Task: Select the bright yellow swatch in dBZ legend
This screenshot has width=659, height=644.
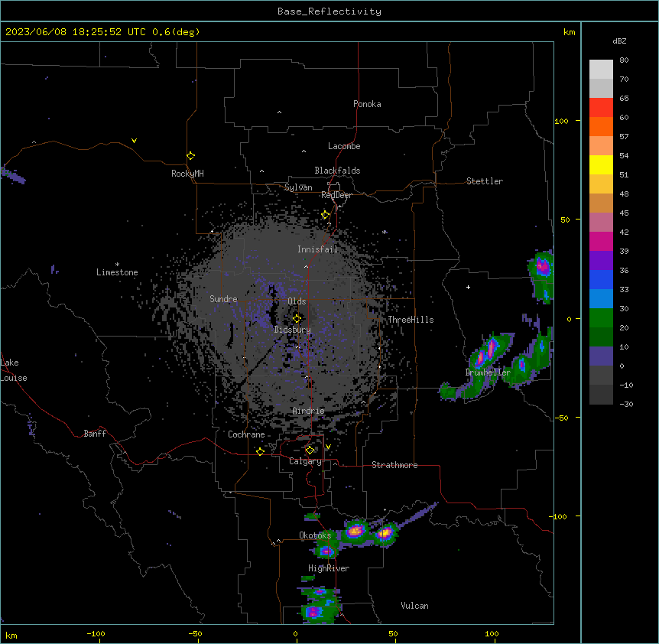Action: (x=601, y=164)
